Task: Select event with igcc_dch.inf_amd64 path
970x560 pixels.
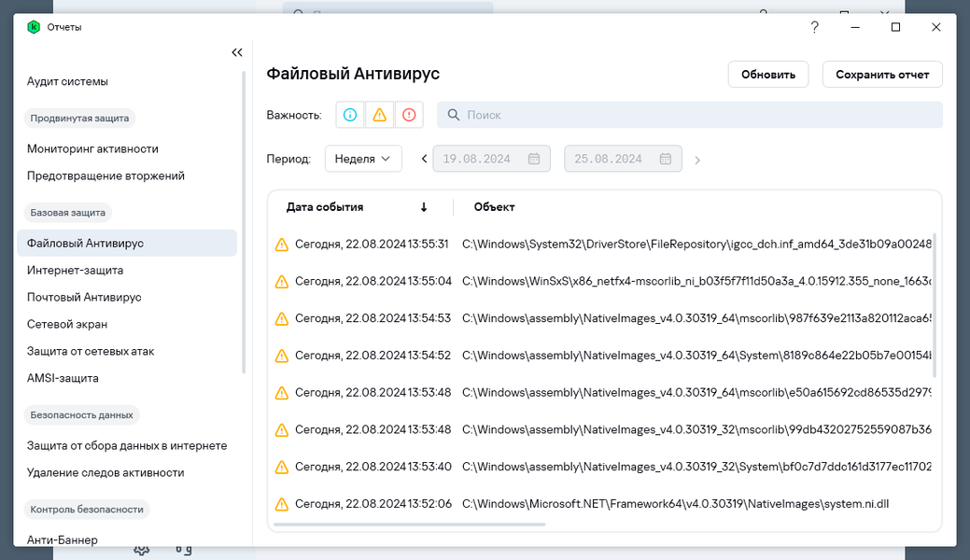Action: click(696, 245)
